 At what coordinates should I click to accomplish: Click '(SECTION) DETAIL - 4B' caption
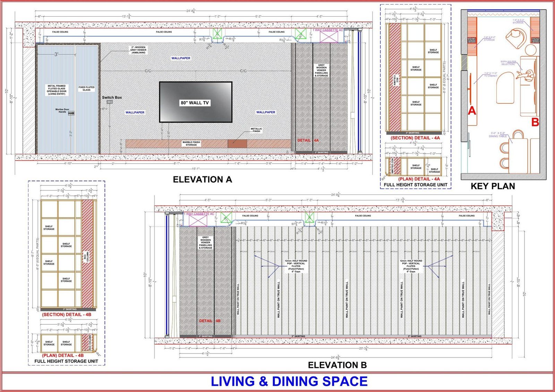pyautogui.click(x=67, y=314)
